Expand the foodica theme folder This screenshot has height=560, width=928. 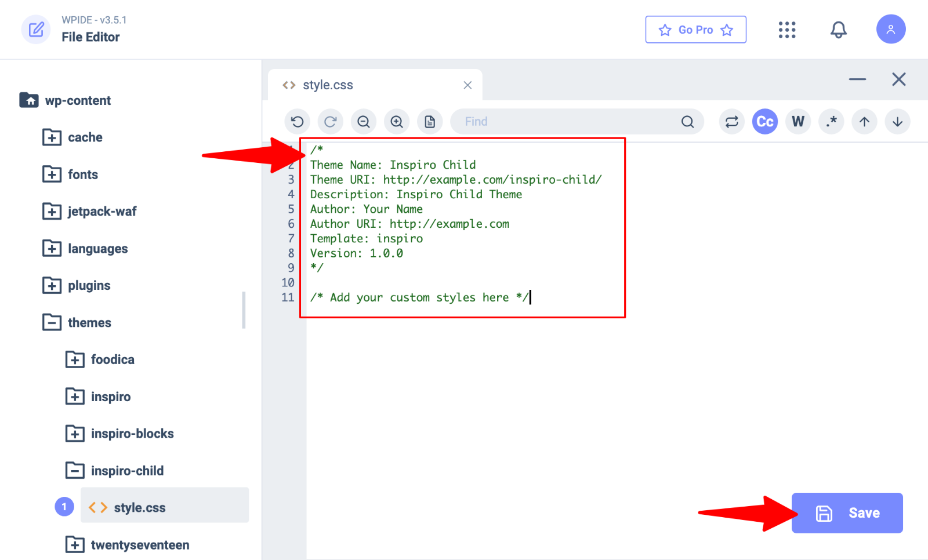[75, 359]
